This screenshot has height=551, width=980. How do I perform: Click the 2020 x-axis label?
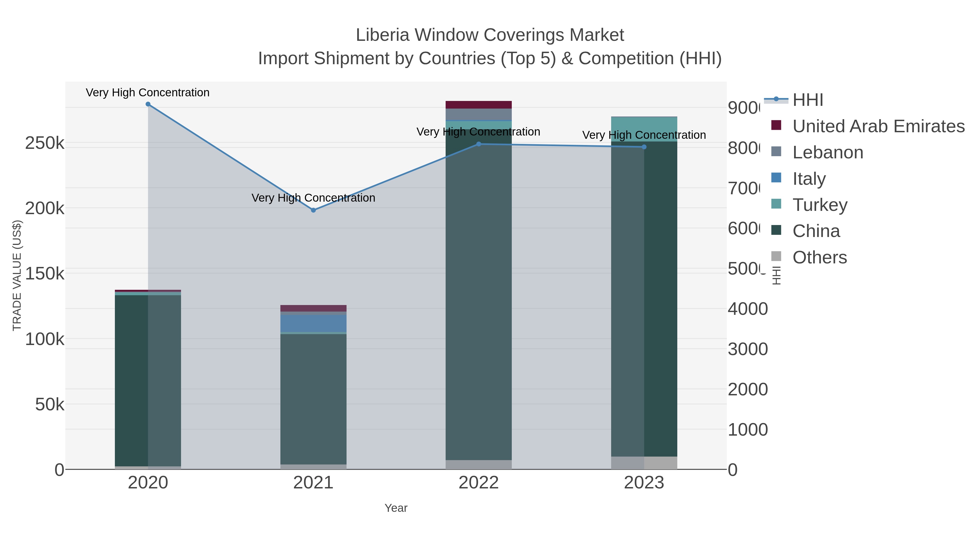148,483
